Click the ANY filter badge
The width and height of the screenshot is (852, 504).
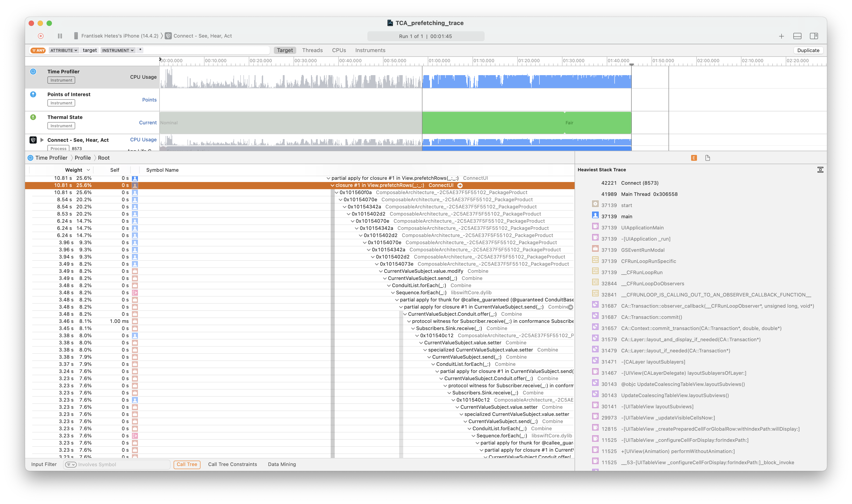click(38, 50)
